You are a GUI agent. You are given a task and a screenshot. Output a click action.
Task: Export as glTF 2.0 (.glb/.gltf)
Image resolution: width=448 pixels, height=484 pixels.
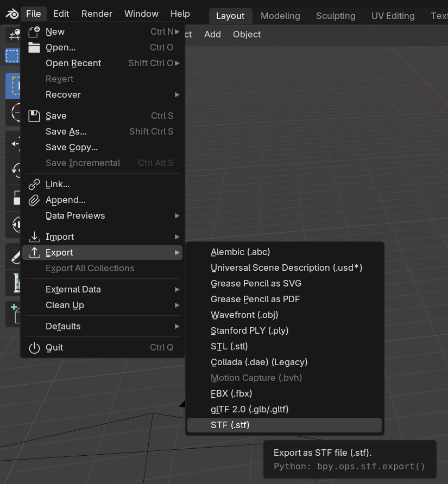point(285,410)
